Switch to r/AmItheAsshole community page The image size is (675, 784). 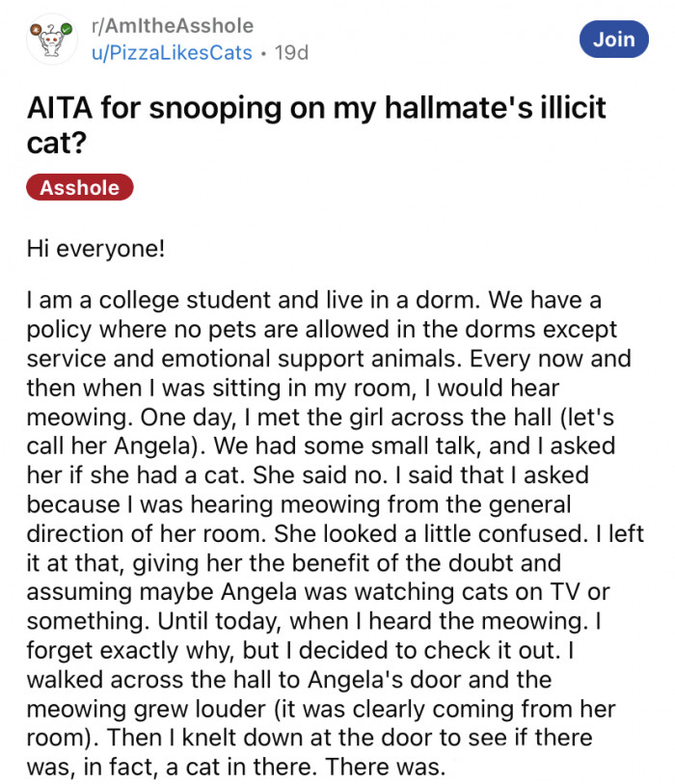point(170,27)
